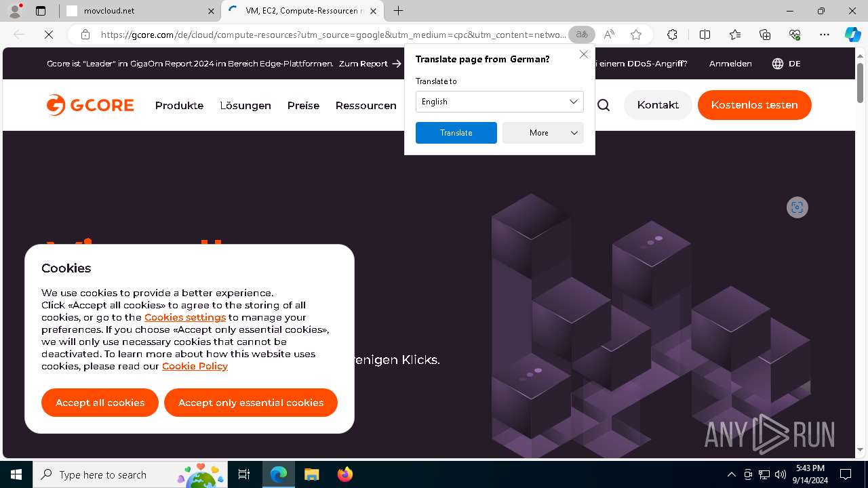The height and width of the screenshot is (488, 868).
Task: Open Task View on taskbar
Action: tap(244, 474)
